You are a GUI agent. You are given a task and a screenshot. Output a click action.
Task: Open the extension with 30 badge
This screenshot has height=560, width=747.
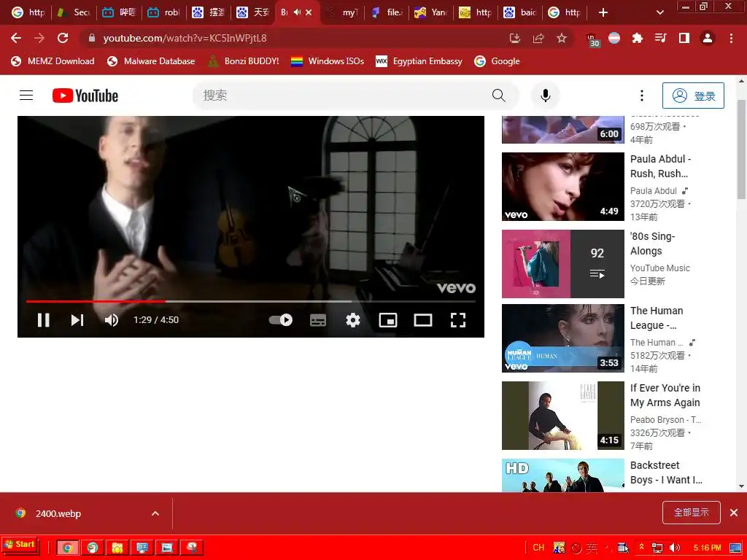coord(592,39)
